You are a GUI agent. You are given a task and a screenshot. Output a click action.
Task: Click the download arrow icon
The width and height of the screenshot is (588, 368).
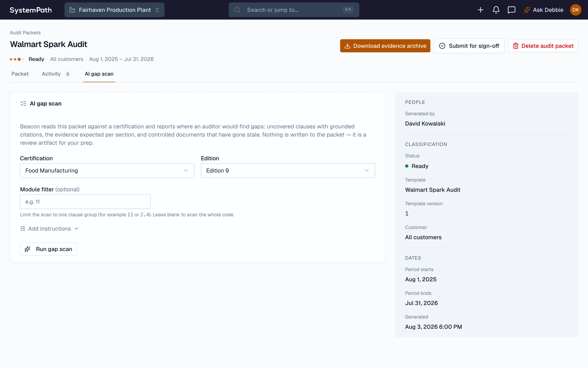pos(347,46)
